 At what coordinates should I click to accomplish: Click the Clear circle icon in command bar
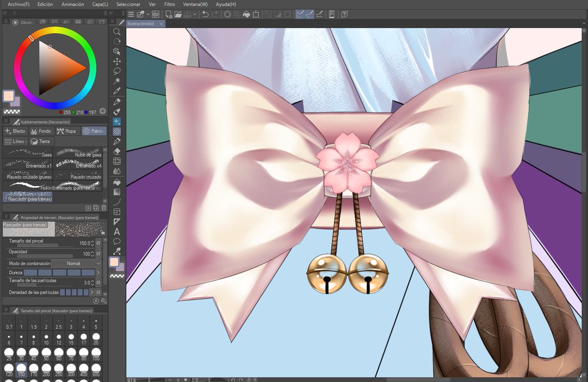pyautogui.click(x=227, y=14)
